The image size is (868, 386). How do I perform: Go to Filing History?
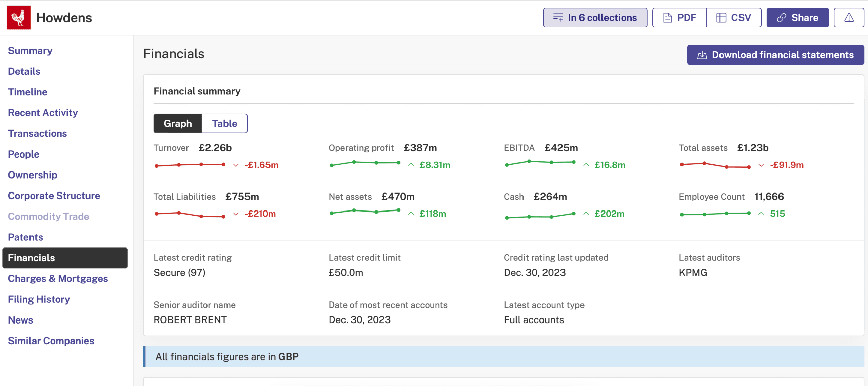click(39, 299)
